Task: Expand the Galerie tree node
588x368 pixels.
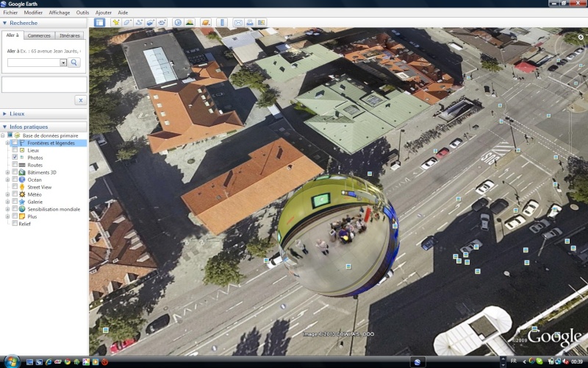Action: point(7,202)
